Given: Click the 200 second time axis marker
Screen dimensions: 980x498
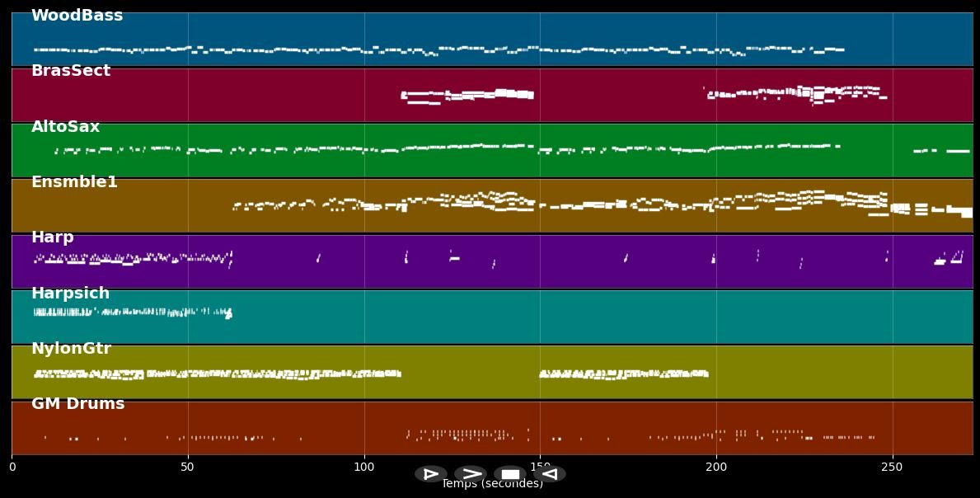Looking at the screenshot, I should point(716,467).
